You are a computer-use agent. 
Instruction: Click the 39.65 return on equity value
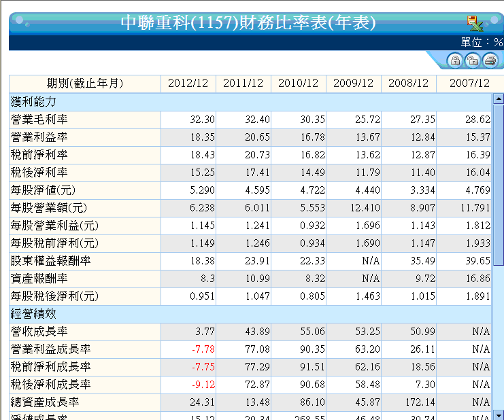coord(478,261)
